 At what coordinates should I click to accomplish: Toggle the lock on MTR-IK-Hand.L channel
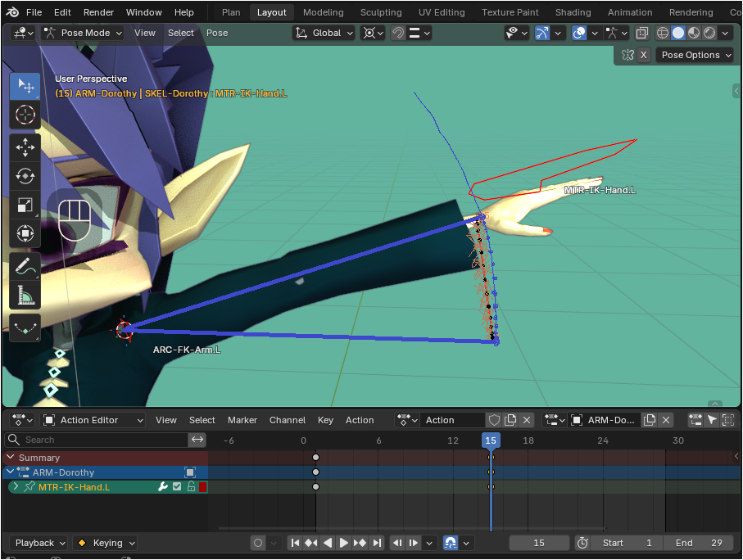tap(191, 486)
